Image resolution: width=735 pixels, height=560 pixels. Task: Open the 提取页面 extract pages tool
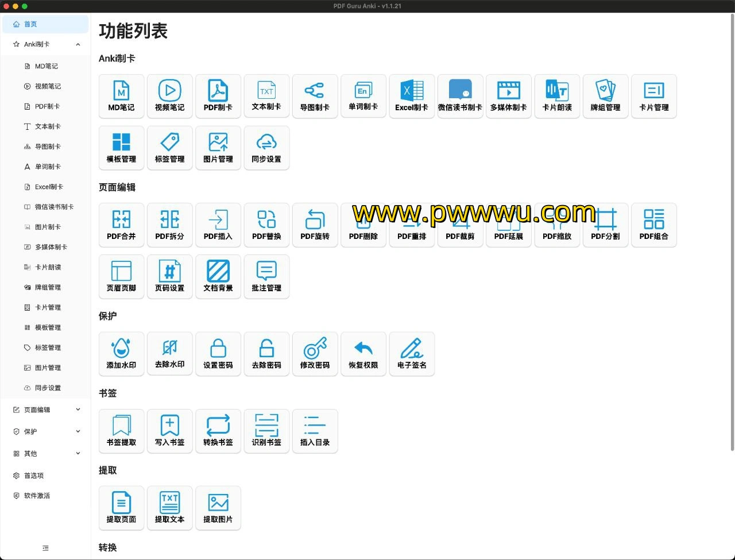point(121,508)
